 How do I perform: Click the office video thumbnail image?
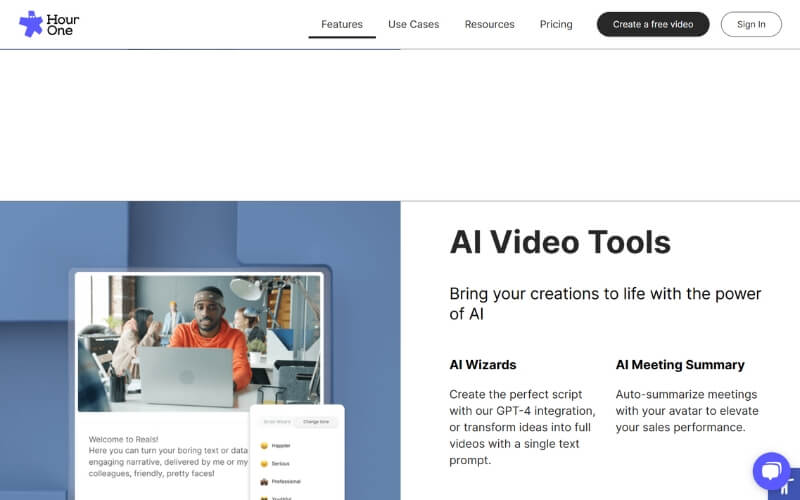(199, 343)
